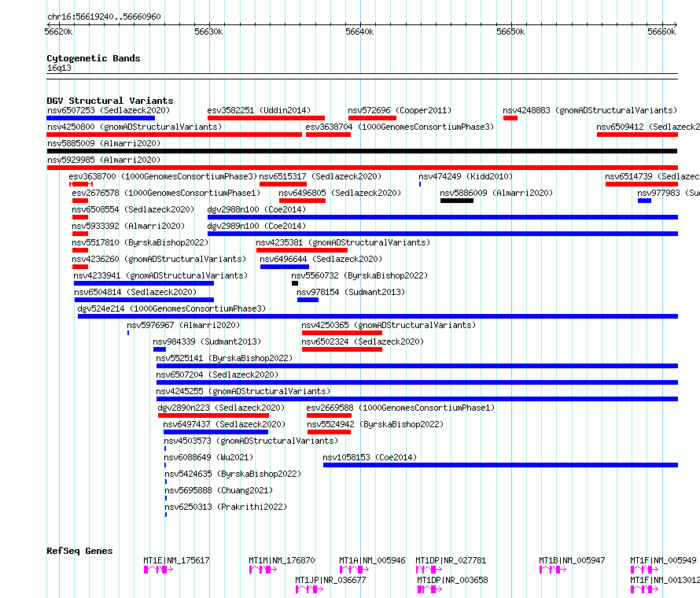Select the nsv6496644 Sedlazeck2020 blue bar

(285, 267)
